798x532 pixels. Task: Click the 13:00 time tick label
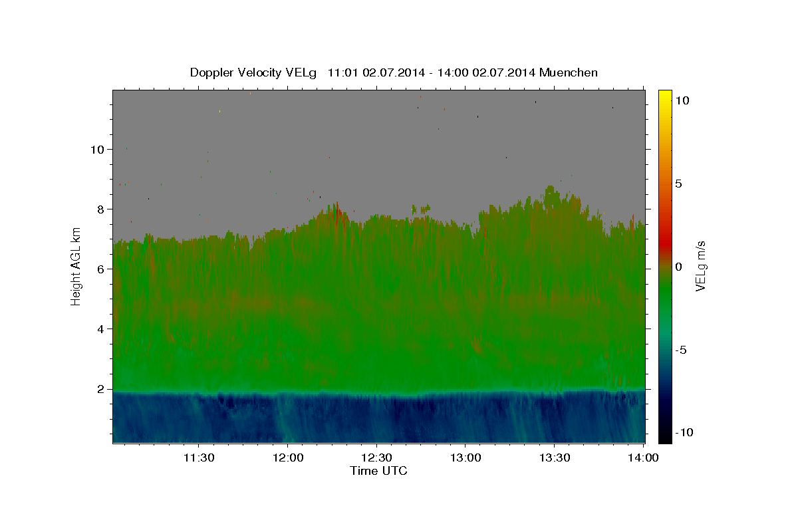465,458
